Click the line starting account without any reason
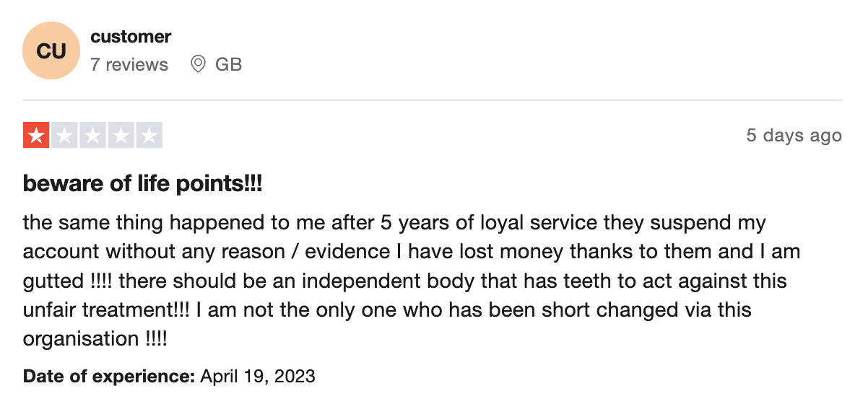This screenshot has height=404, width=868. pyautogui.click(x=412, y=252)
